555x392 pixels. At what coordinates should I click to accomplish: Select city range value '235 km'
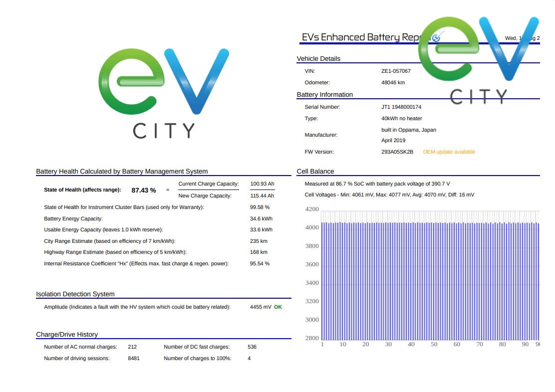click(259, 241)
